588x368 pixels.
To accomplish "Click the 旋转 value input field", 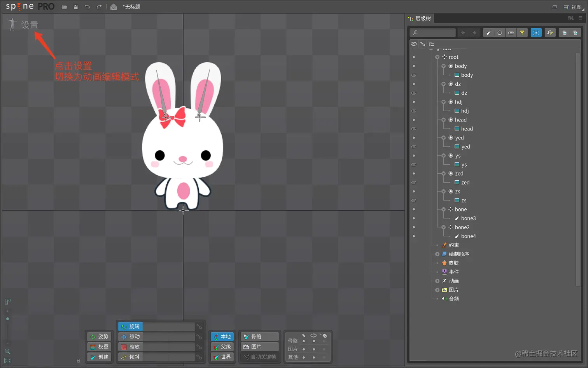I will coord(168,326).
